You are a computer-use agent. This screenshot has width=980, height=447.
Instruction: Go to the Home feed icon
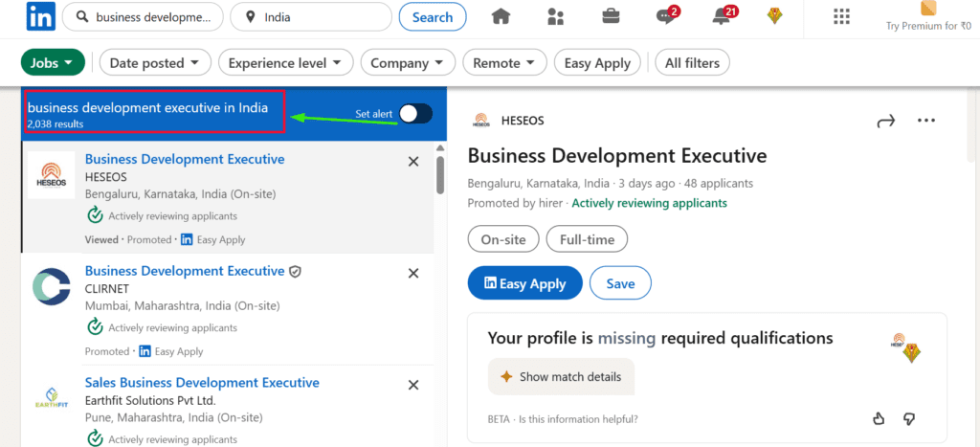coord(501,17)
